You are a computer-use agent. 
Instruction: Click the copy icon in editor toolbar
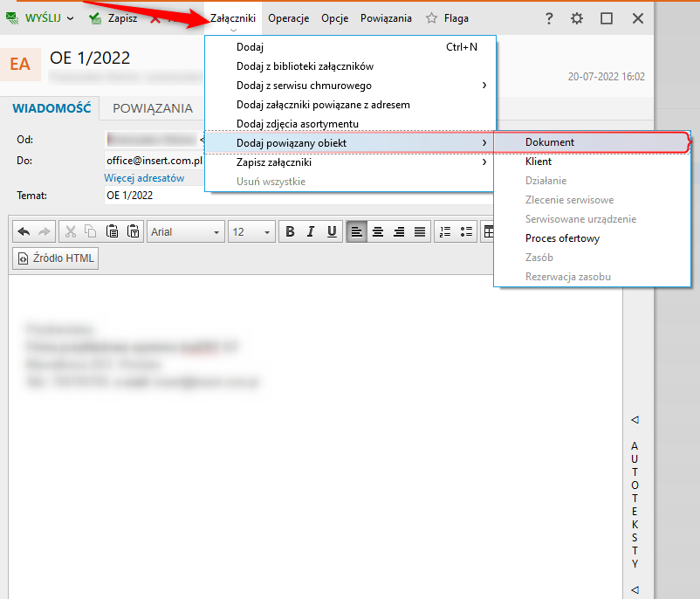tap(91, 231)
